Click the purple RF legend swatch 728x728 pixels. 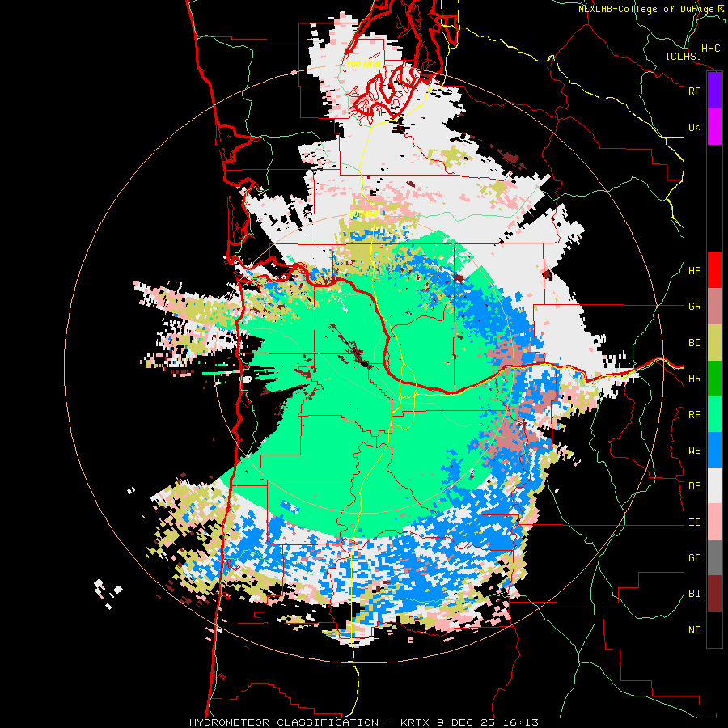click(x=714, y=91)
